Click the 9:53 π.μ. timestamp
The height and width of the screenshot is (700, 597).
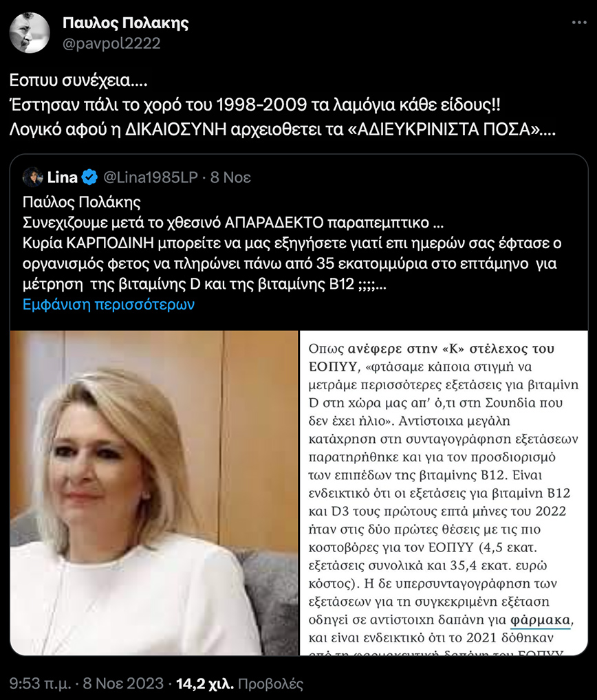[x=40, y=683]
